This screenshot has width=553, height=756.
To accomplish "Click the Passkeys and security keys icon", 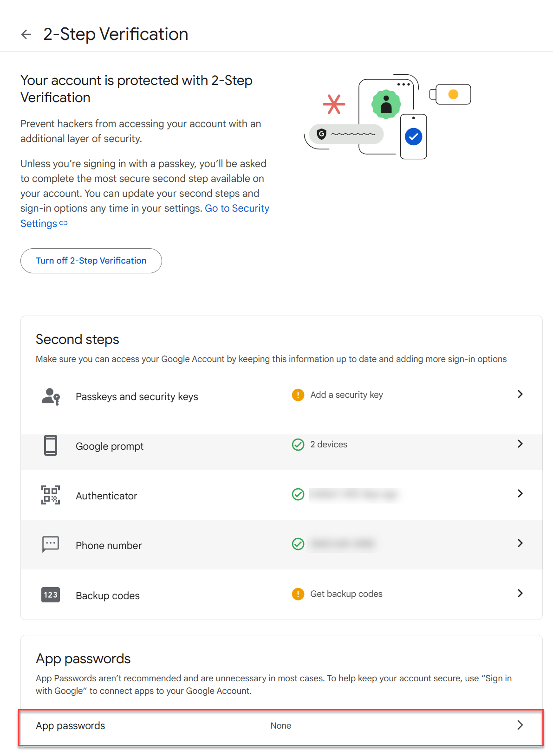I will 51,397.
